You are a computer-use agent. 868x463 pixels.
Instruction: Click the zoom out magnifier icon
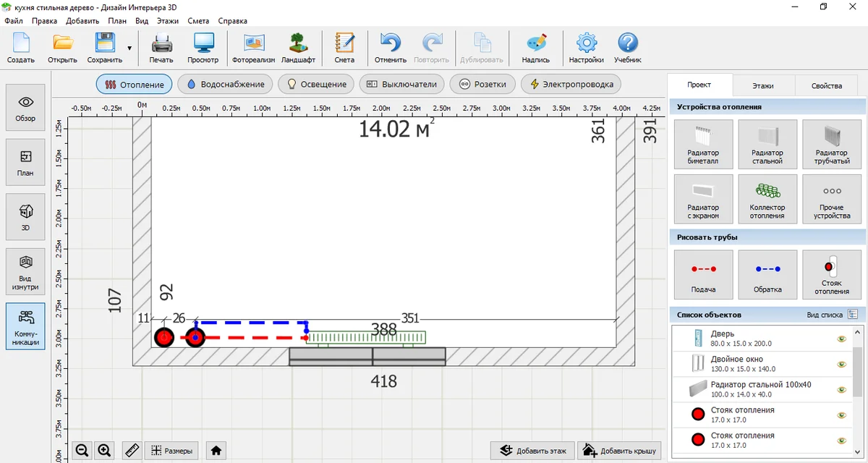coord(82,451)
